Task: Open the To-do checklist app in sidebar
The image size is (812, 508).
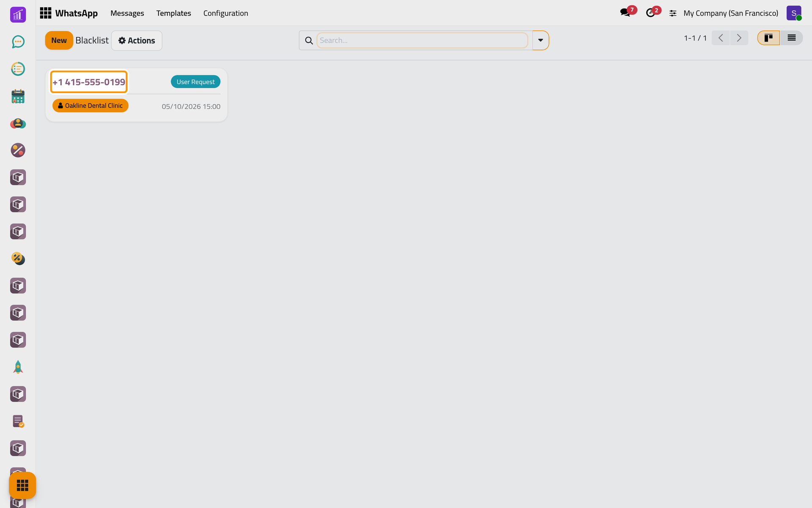Action: 18,69
